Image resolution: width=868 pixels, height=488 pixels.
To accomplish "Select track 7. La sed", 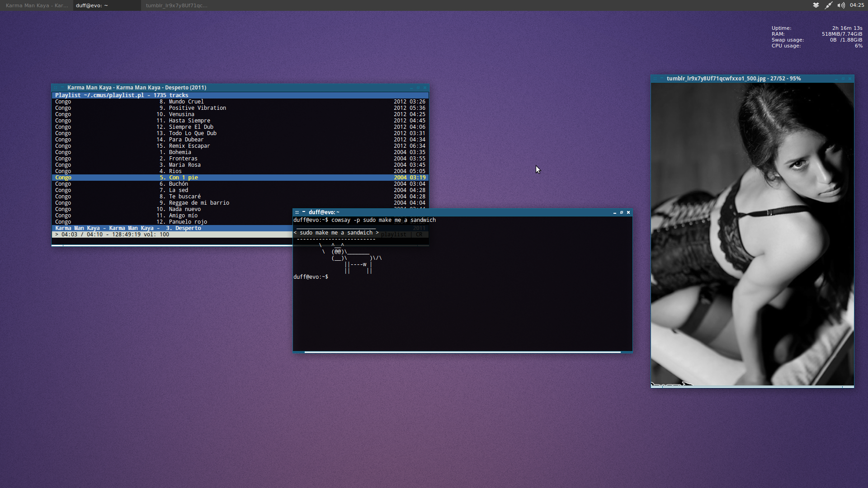I will [240, 190].
